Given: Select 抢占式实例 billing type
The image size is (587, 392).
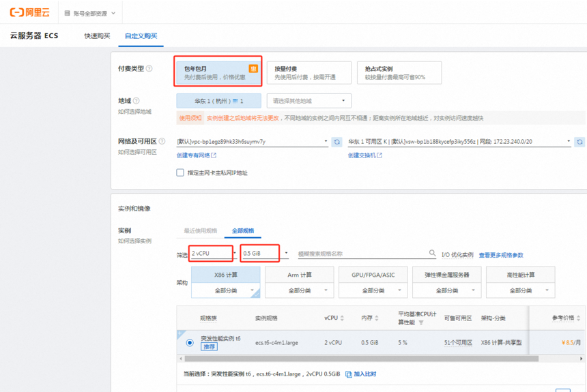Looking at the screenshot, I should click(399, 72).
